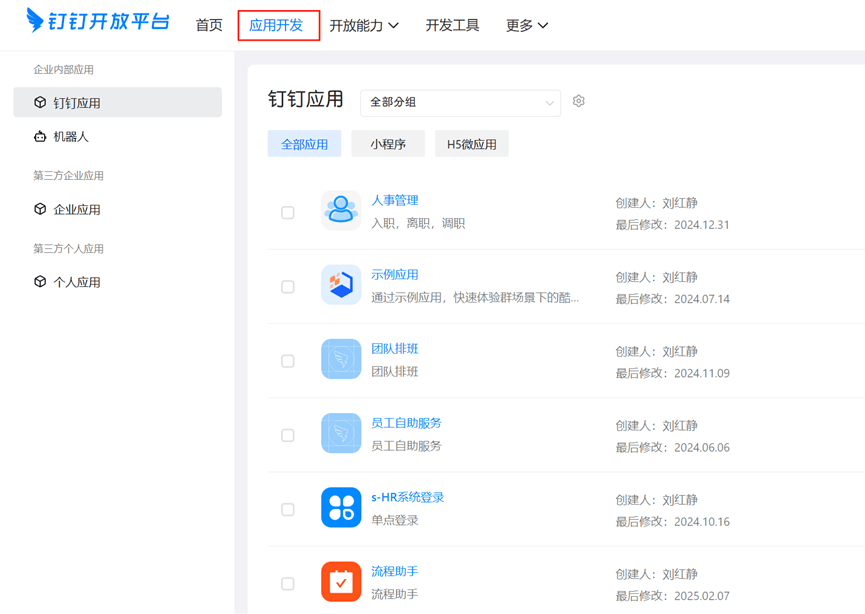
Task: Open the 示例应用 app link
Action: pyautogui.click(x=395, y=275)
